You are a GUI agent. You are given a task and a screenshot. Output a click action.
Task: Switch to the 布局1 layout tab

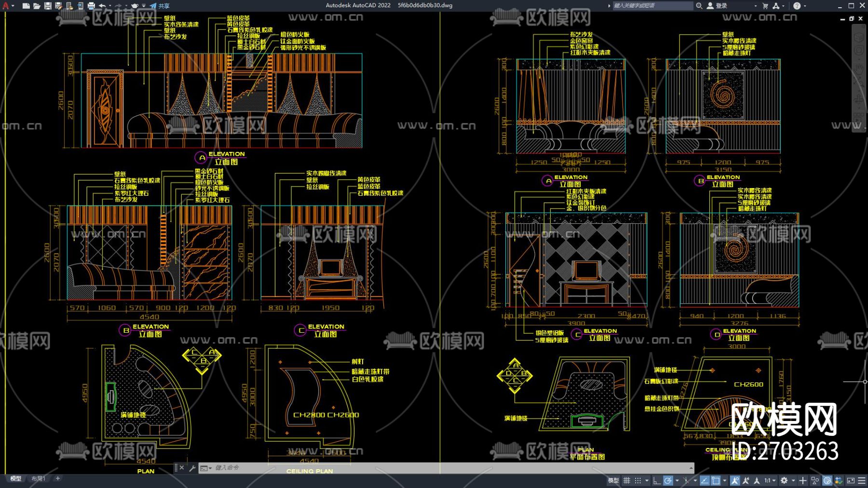38,478
